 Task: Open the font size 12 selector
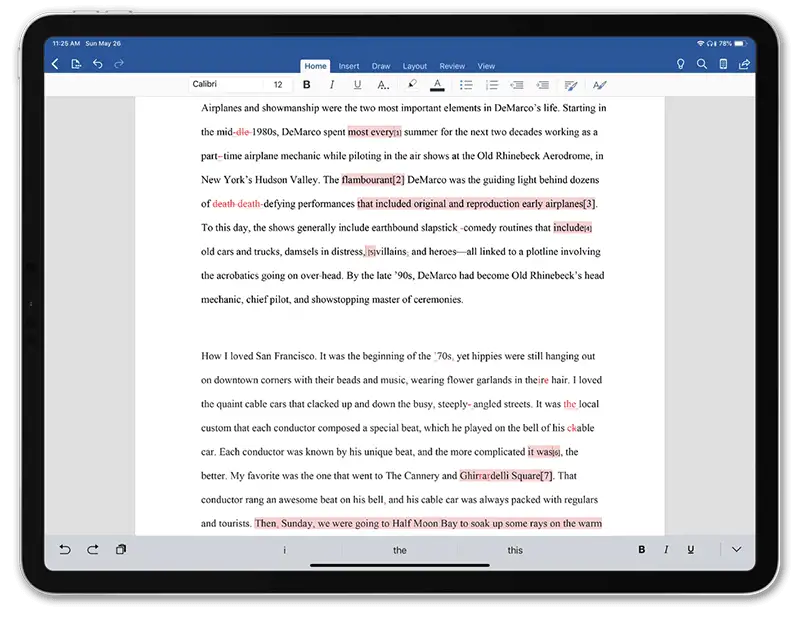(278, 85)
